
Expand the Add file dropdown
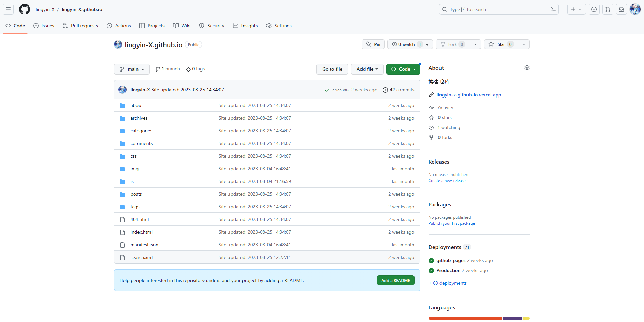[x=367, y=69]
